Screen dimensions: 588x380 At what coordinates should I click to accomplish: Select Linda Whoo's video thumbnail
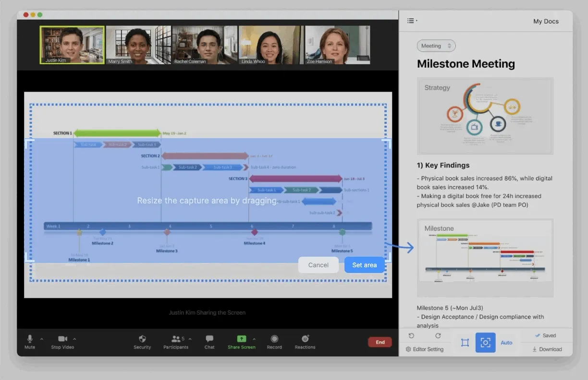[x=271, y=45]
